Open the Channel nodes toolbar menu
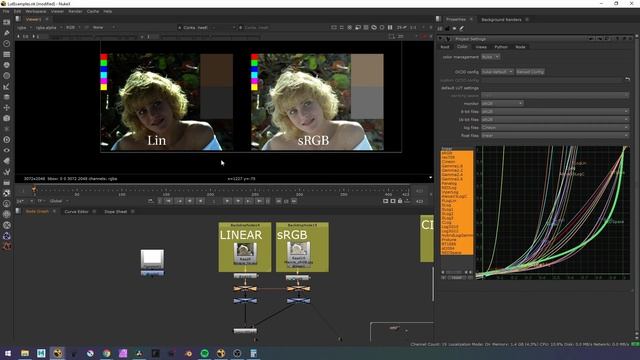This screenshot has width=640, height=360. tap(7, 54)
